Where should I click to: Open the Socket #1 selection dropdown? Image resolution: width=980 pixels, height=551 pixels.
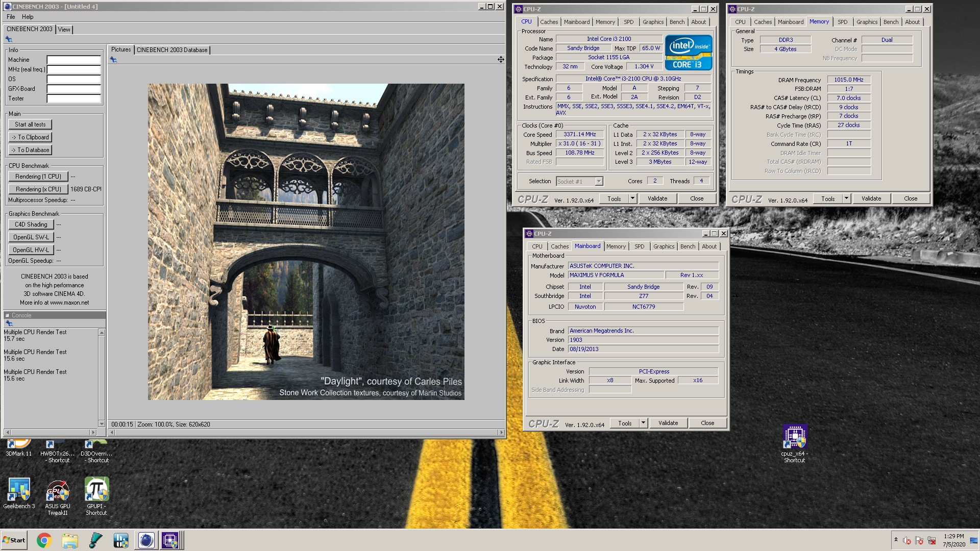click(599, 181)
